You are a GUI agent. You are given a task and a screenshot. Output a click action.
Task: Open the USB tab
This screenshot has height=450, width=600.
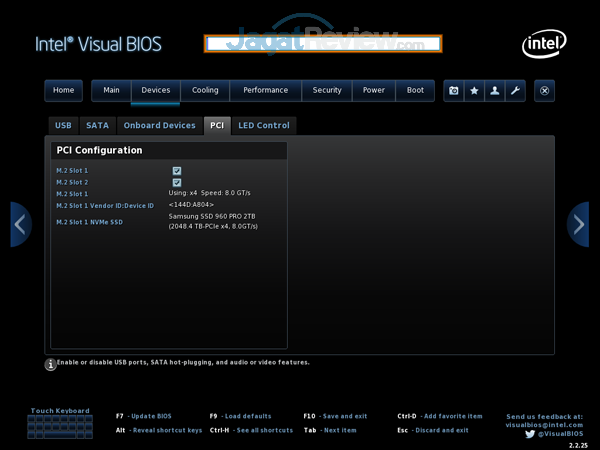point(63,126)
